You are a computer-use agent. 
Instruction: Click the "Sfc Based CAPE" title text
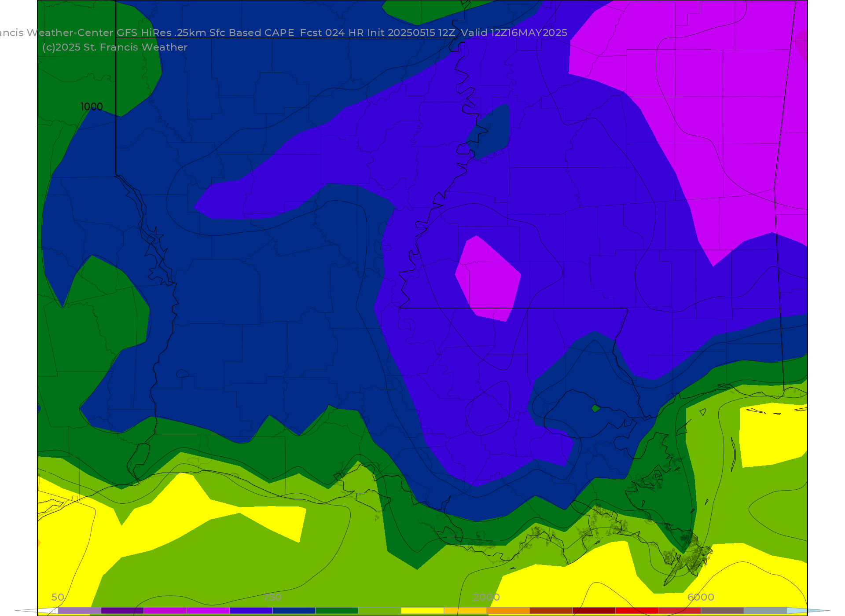click(252, 33)
